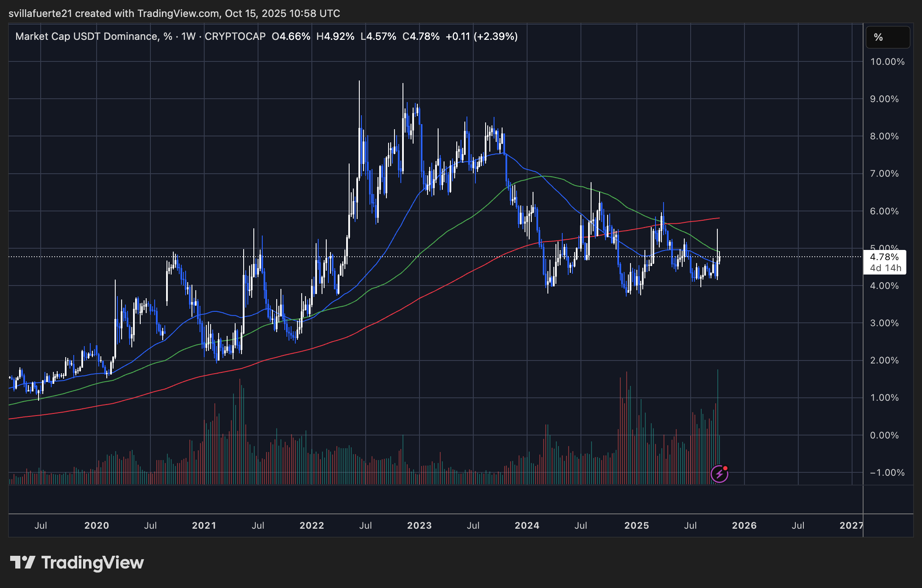Image resolution: width=922 pixels, height=588 pixels.
Task: Toggle the percentage unit display on the price axis
Action: pyautogui.click(x=888, y=37)
